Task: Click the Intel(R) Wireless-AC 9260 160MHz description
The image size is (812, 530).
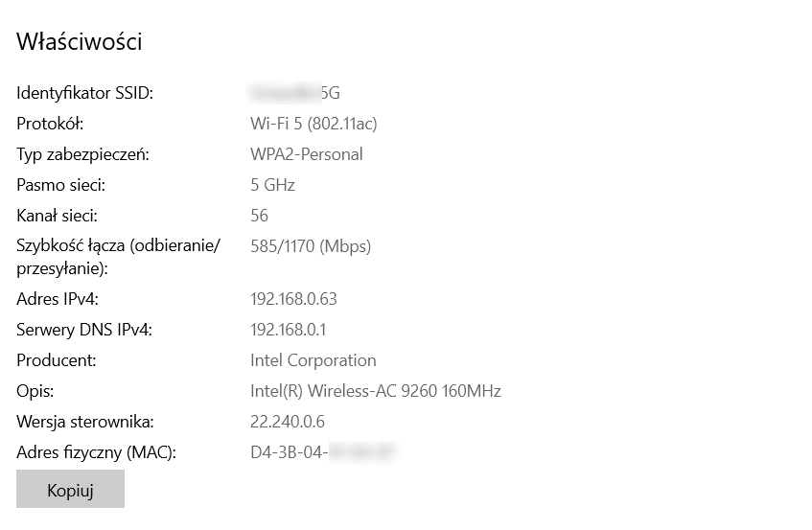Action: click(x=376, y=391)
